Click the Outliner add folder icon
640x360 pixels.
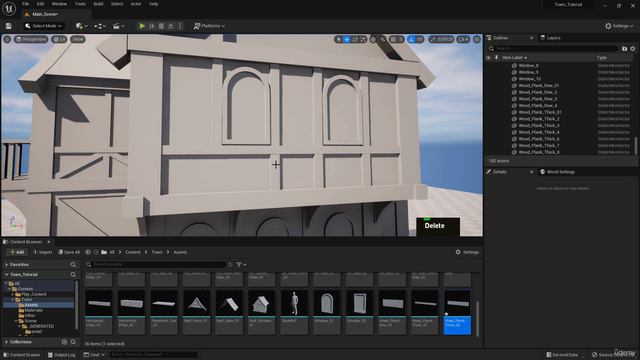click(624, 49)
